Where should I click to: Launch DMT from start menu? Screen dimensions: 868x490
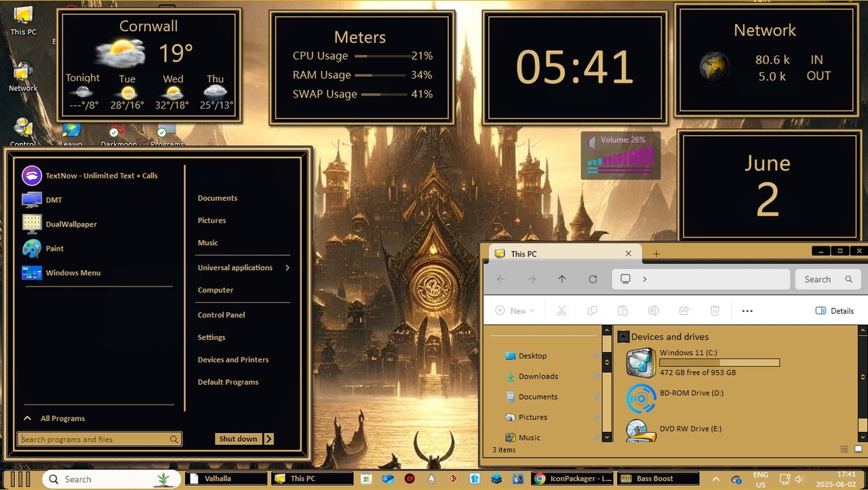[x=42, y=200]
